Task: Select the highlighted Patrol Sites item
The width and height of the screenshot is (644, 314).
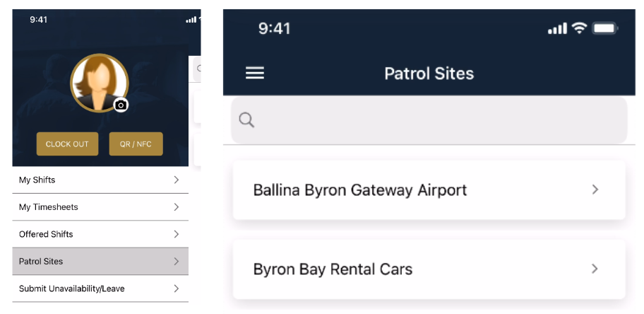Action: pos(100,262)
